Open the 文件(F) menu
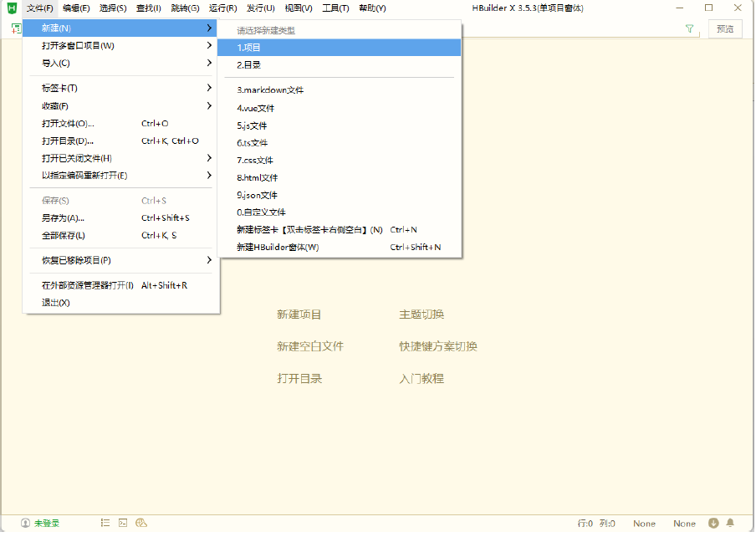The image size is (756, 537). [x=39, y=8]
